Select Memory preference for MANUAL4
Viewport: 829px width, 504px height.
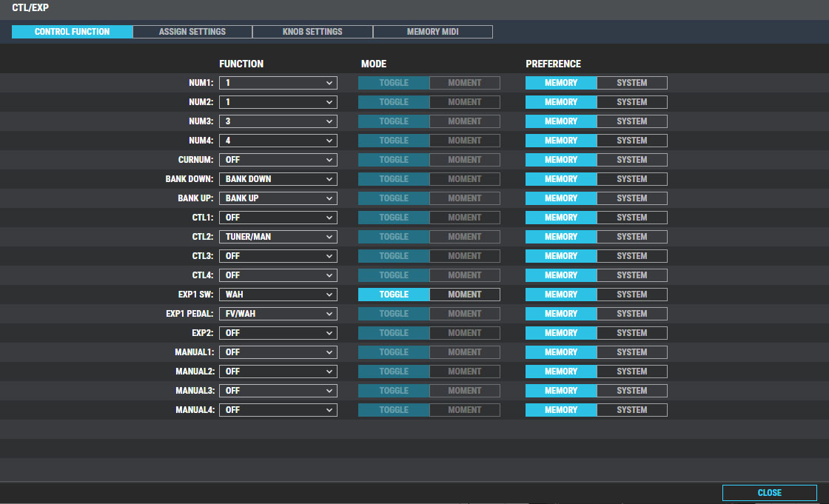pyautogui.click(x=561, y=410)
